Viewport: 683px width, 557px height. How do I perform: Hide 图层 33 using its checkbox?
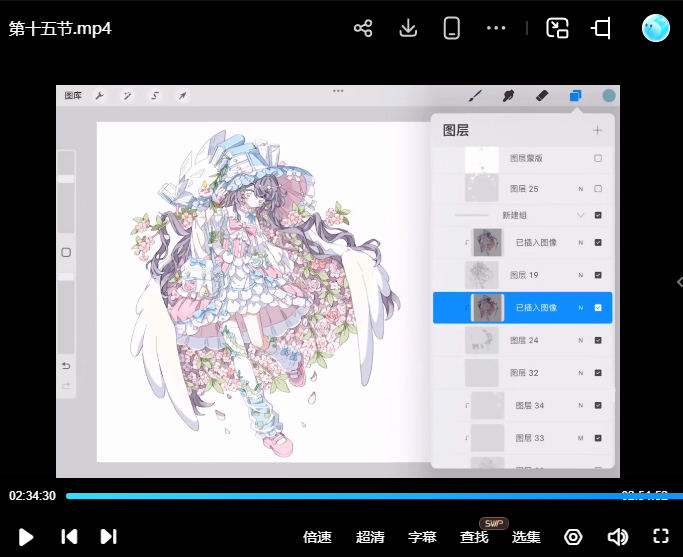tap(598, 438)
